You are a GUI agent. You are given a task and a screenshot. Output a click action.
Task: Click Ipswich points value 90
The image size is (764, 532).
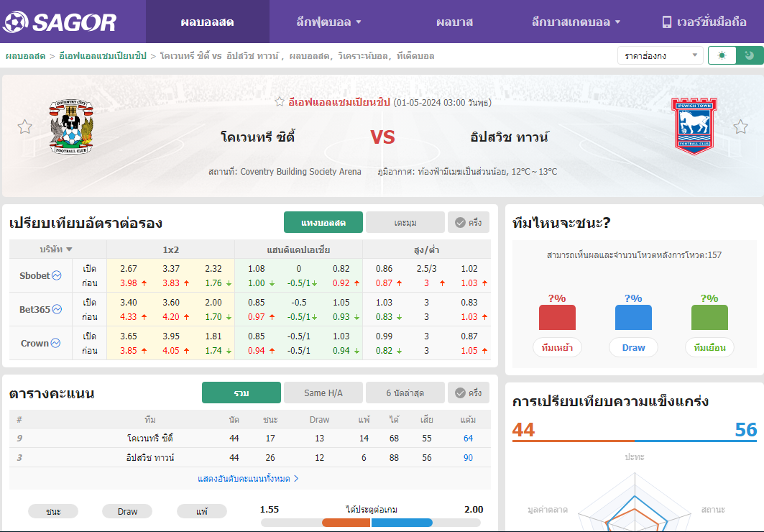click(x=468, y=457)
